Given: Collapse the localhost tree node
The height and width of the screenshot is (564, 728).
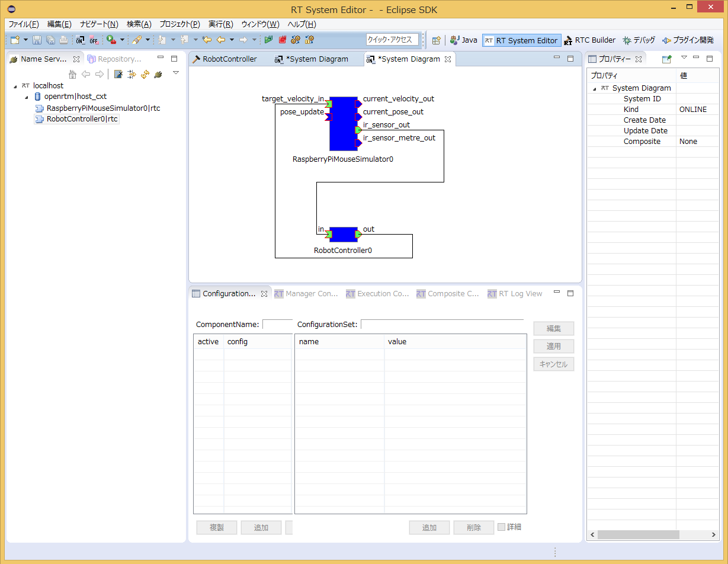Looking at the screenshot, I should [15, 86].
